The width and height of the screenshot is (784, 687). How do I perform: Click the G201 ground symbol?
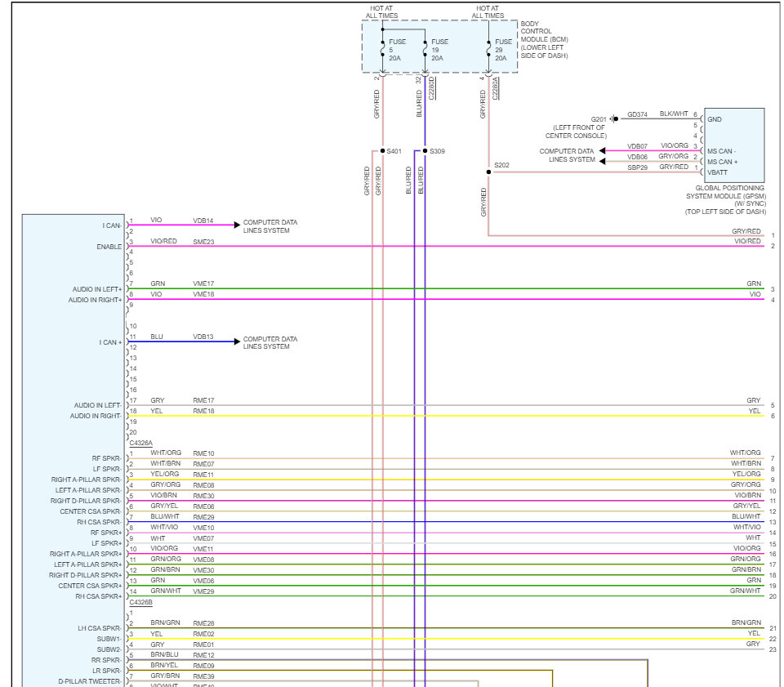coord(614,119)
